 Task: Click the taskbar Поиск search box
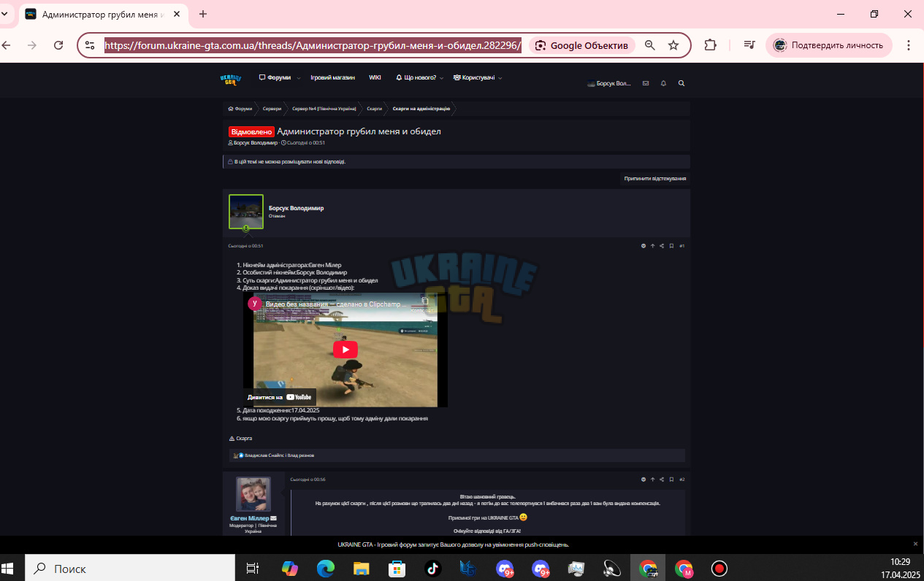[129, 569]
